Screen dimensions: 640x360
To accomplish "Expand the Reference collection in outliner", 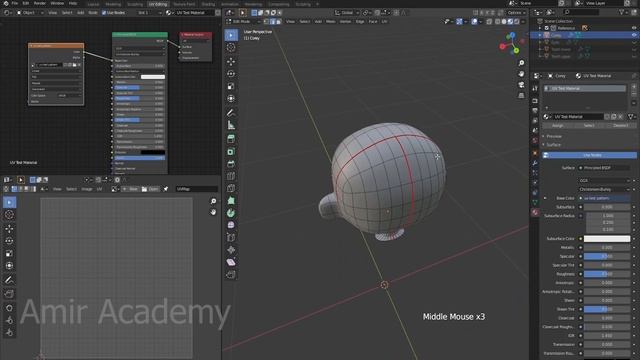I will [x=540, y=28].
